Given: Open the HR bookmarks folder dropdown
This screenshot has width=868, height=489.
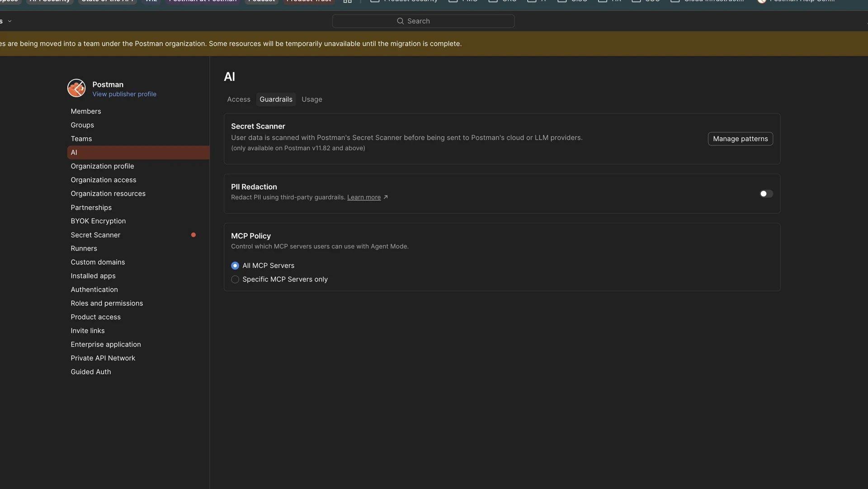Looking at the screenshot, I should (603, 1).
